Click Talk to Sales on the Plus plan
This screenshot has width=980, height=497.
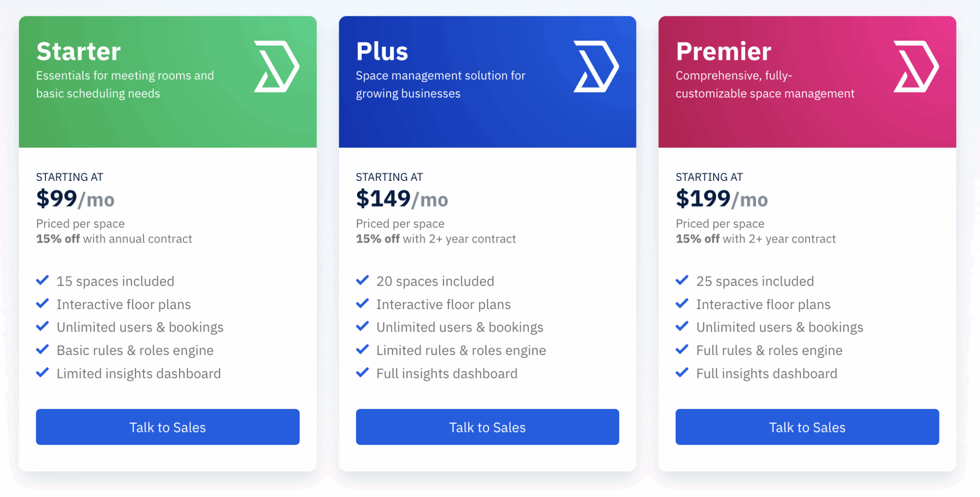pos(487,427)
